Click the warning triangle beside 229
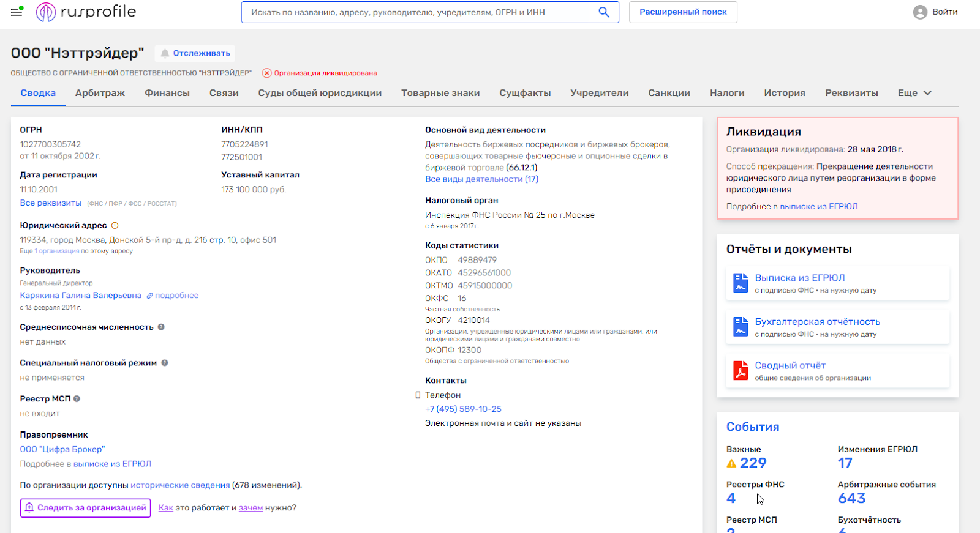 click(x=731, y=464)
